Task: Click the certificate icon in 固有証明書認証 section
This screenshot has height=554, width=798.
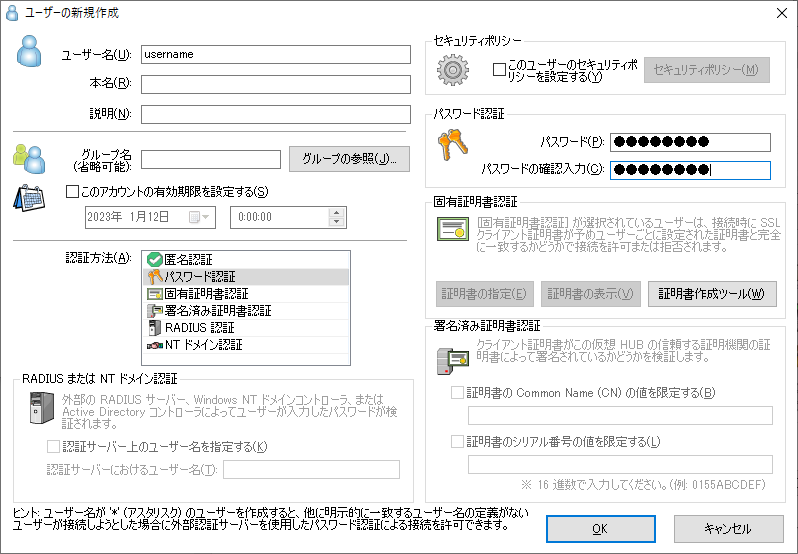Action: tap(452, 229)
